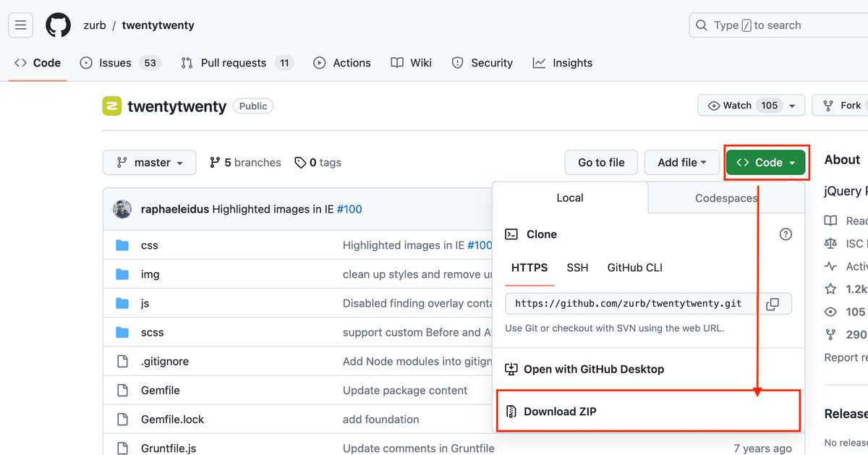The height and width of the screenshot is (455, 868).
Task: Open the hamburger navigation menu
Action: [x=20, y=25]
